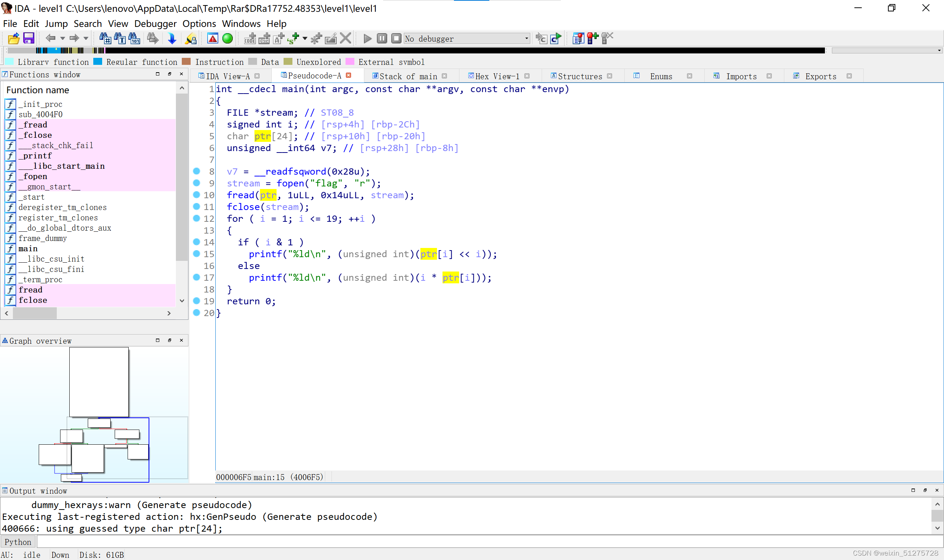Screen dimensions: 944x560
Task: Switch to the Structures tab
Action: click(580, 76)
